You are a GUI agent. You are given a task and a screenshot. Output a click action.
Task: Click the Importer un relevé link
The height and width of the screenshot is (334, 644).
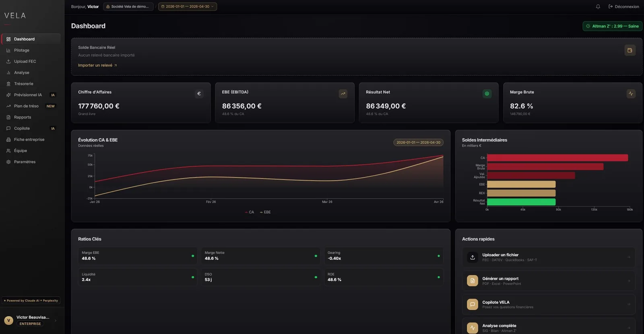pyautogui.click(x=97, y=65)
